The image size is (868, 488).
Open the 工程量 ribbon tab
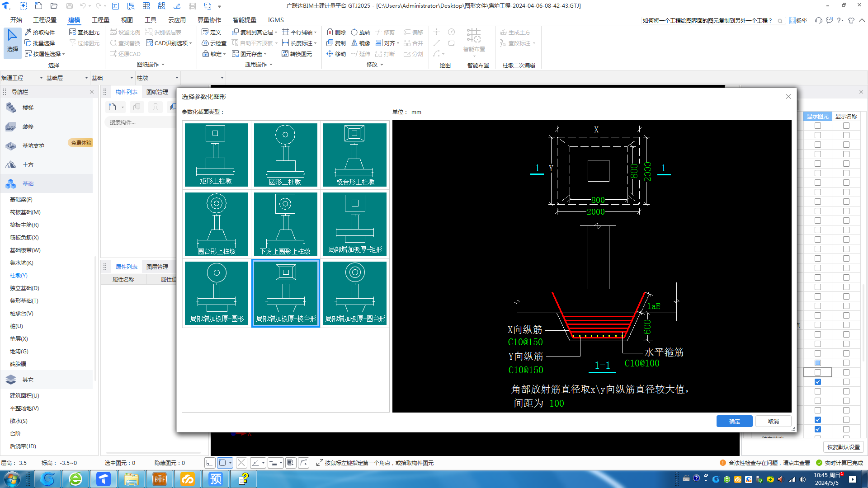(100, 20)
